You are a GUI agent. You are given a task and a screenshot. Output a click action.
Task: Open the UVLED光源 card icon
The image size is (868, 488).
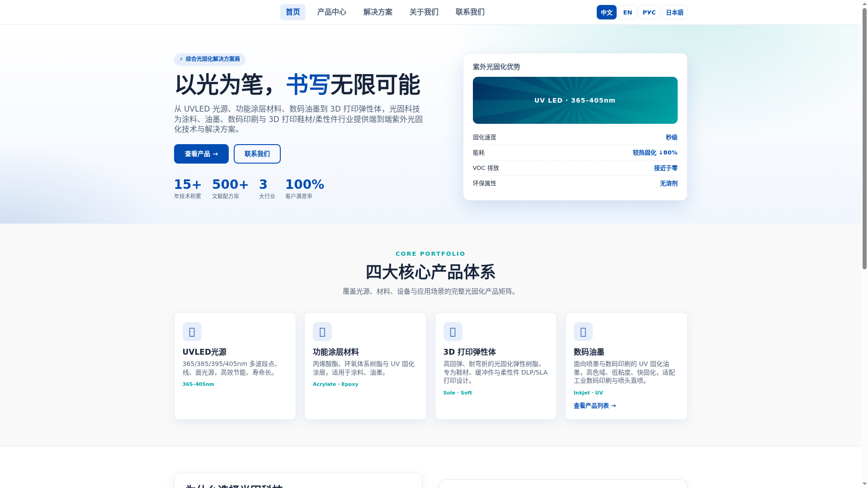pos(192,332)
